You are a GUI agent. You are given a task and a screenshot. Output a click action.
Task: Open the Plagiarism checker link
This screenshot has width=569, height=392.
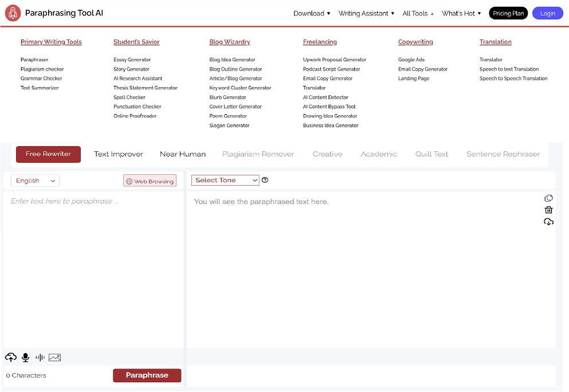click(x=42, y=69)
